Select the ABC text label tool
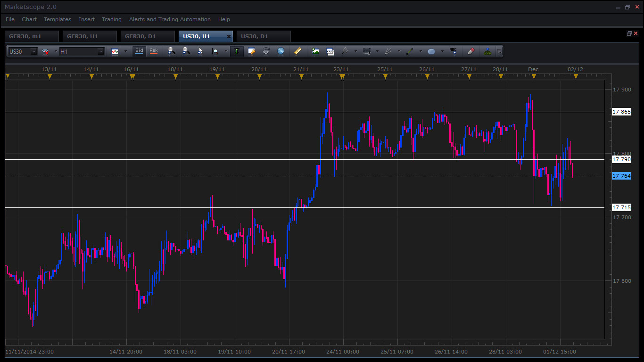Viewport: 644px width, 362px height. pyautogui.click(x=453, y=51)
